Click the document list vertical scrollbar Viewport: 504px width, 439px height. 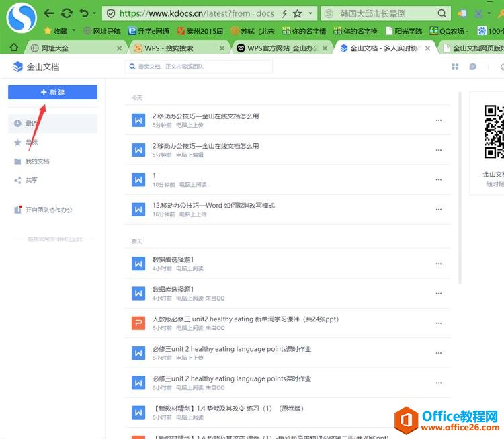460,188
